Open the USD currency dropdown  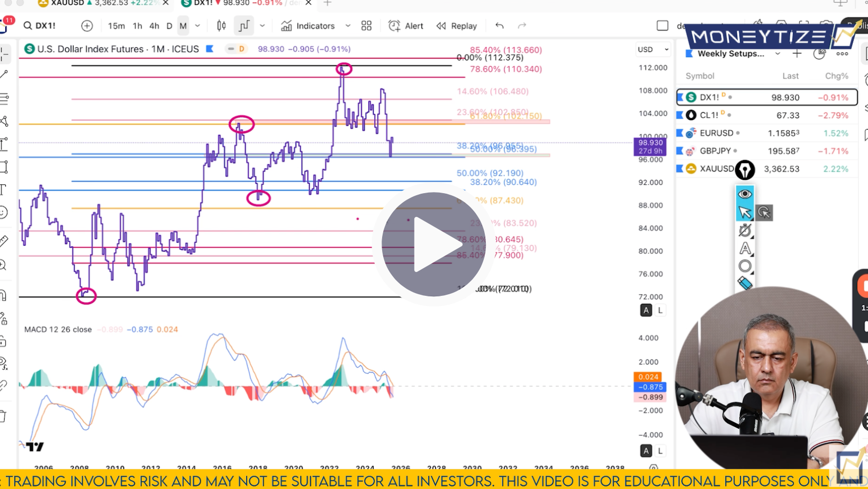653,49
